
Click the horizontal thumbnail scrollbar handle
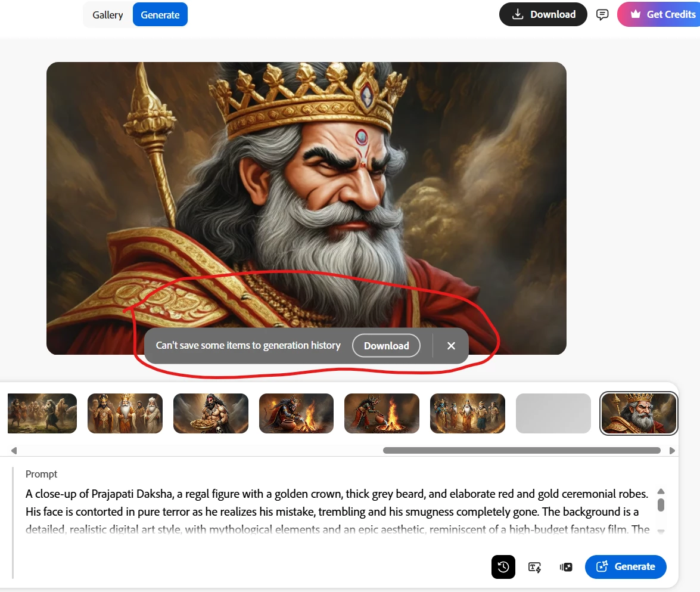click(x=522, y=450)
